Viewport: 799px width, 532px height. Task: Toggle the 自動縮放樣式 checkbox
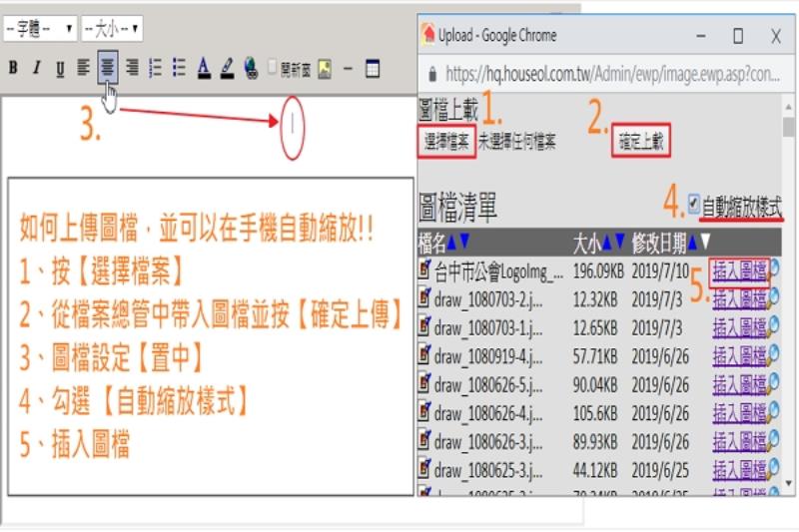point(695,204)
